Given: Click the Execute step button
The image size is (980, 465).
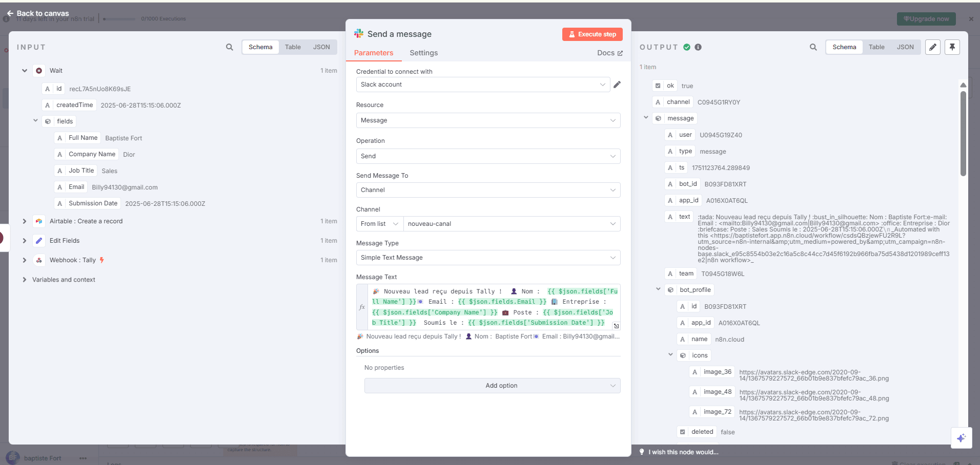Looking at the screenshot, I should tap(593, 34).
